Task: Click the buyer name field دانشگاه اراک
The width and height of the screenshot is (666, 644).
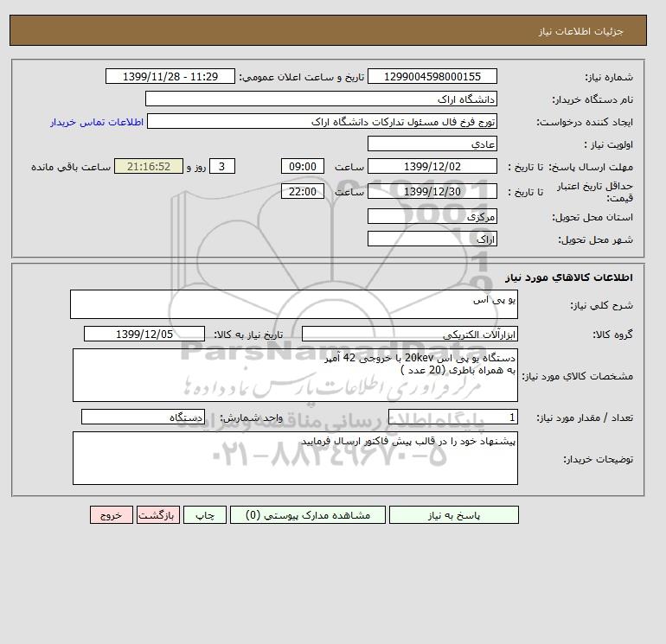Action: pos(321,99)
